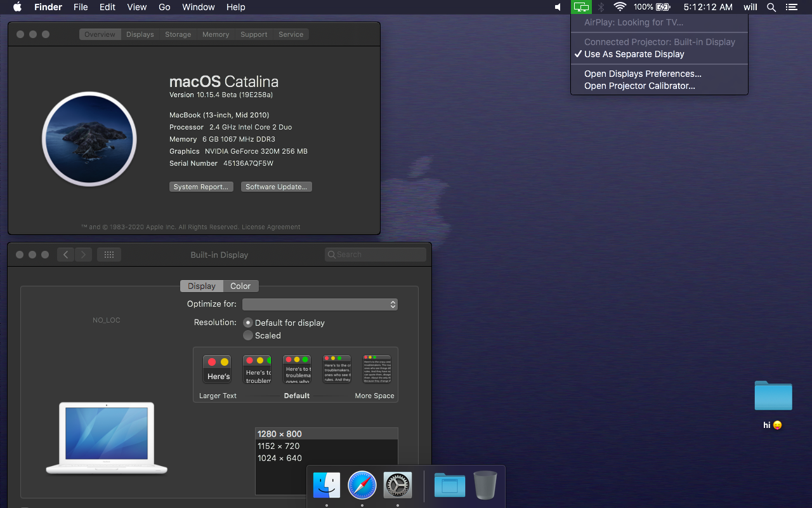
Task: Open Notification Center icon
Action: pos(790,7)
